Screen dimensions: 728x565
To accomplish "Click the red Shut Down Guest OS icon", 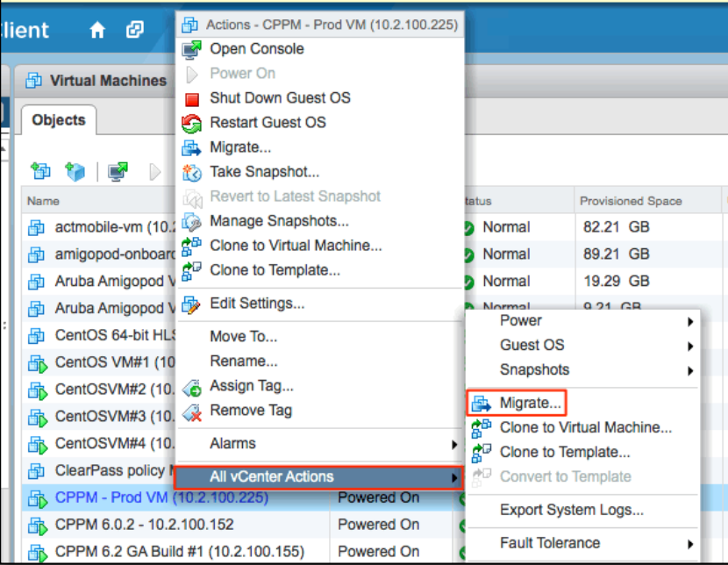I will (x=192, y=99).
